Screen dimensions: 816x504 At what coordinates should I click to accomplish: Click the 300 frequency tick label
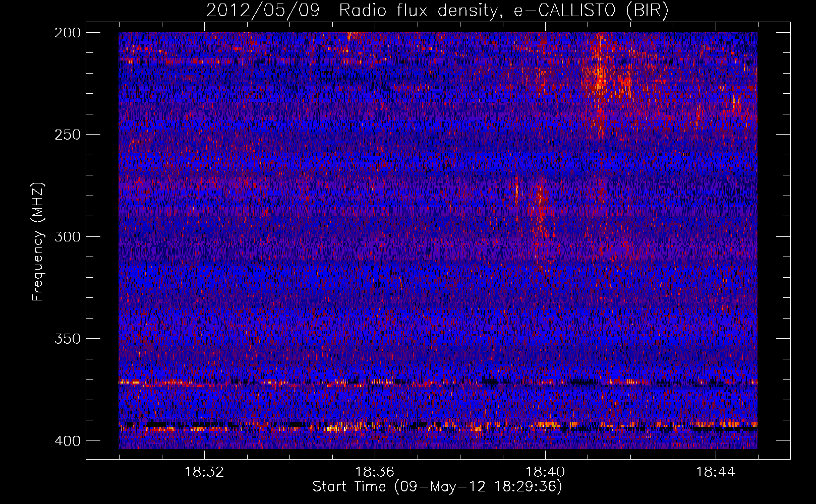pos(67,237)
